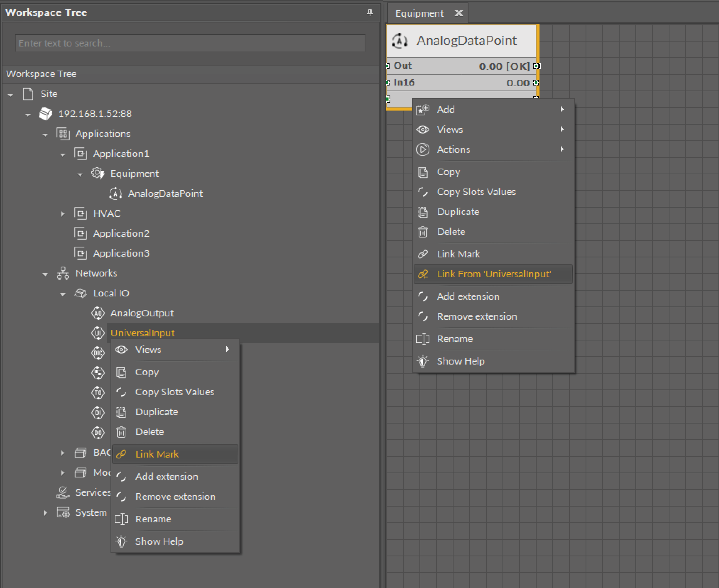
Task: Select Link From 'UniversalInput' menu entry
Action: 493,274
